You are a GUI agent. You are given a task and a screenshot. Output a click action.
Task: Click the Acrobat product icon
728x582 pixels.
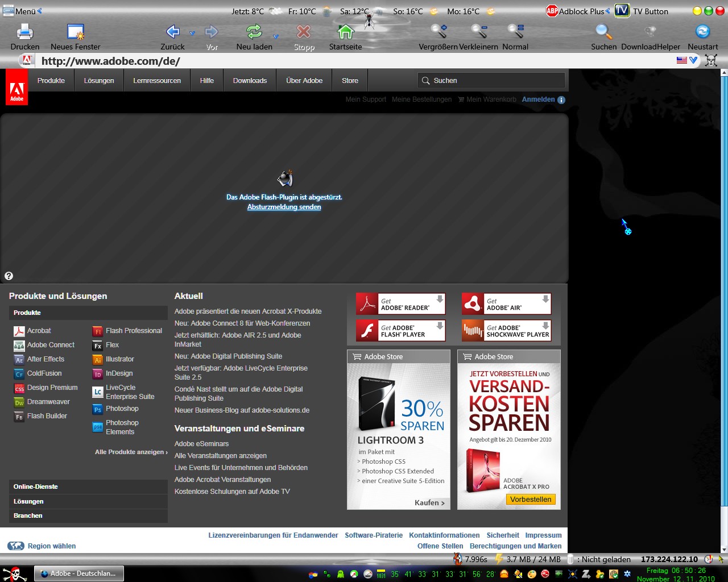click(19, 331)
